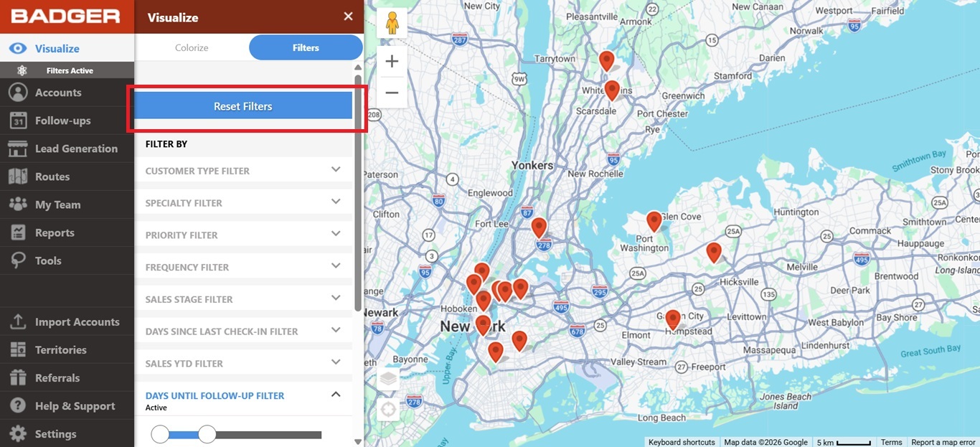Click the 5 km map scale control
This screenshot has width=980, height=447.
pyautogui.click(x=843, y=442)
